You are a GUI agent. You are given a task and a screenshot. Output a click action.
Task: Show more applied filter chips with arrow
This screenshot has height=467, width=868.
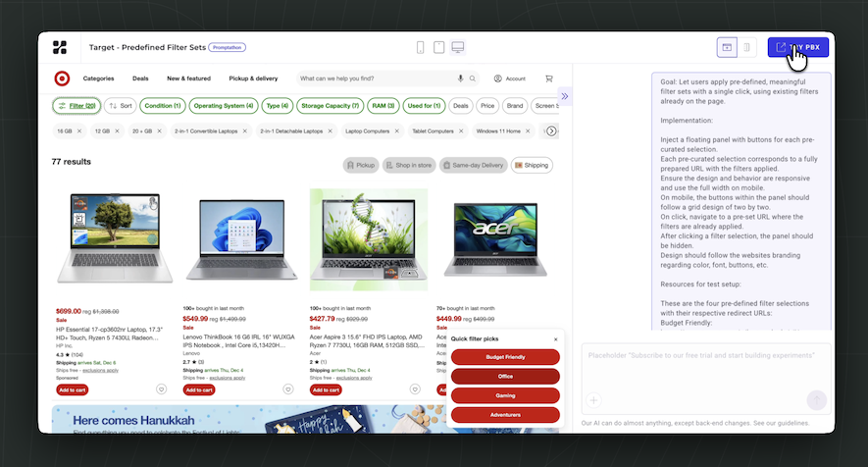[551, 131]
